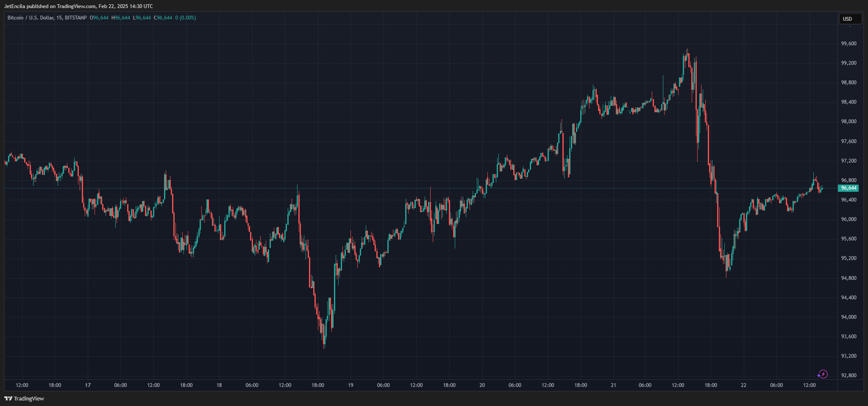868x406 pixels.
Task: Click the purple lightning bolt icon
Action: [822, 374]
